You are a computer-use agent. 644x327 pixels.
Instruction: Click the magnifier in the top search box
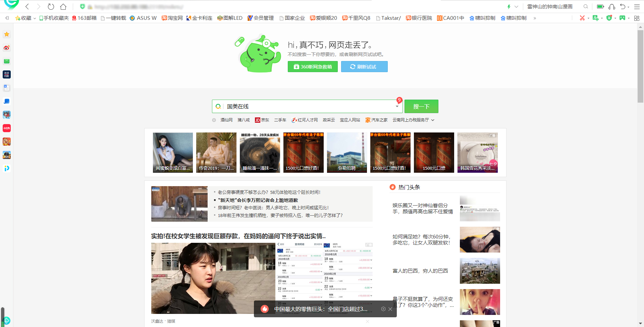[586, 7]
